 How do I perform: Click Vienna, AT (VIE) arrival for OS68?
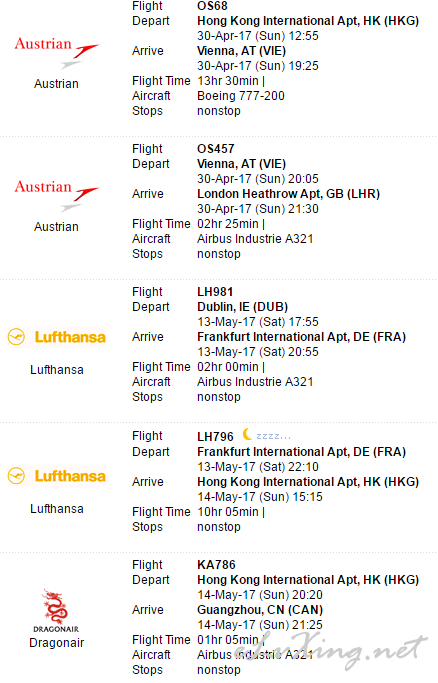pyautogui.click(x=242, y=51)
